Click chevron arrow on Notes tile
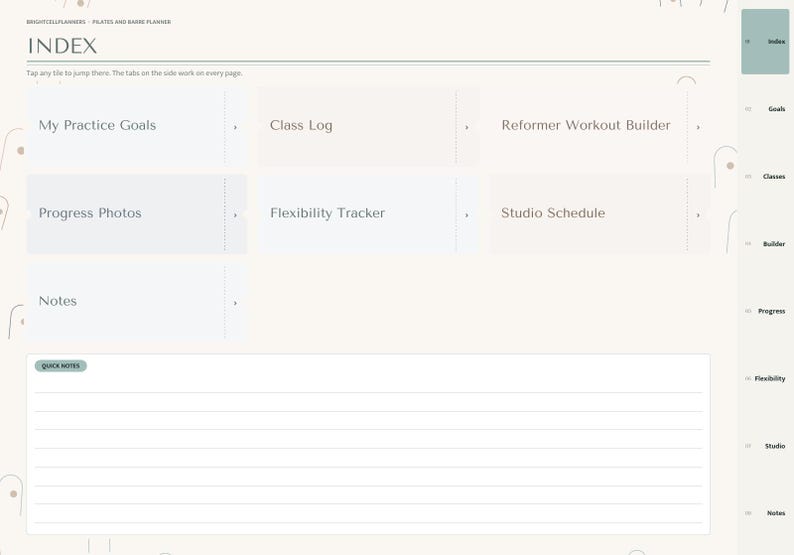 pyautogui.click(x=235, y=303)
